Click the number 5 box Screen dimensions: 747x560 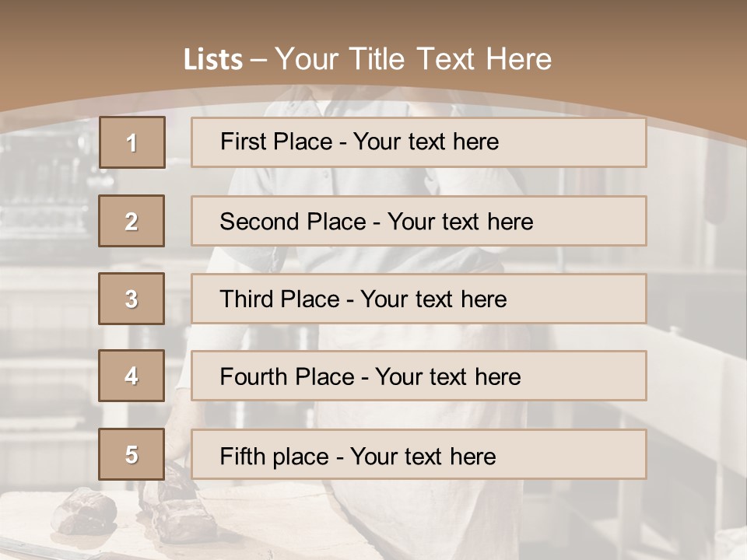(132, 454)
